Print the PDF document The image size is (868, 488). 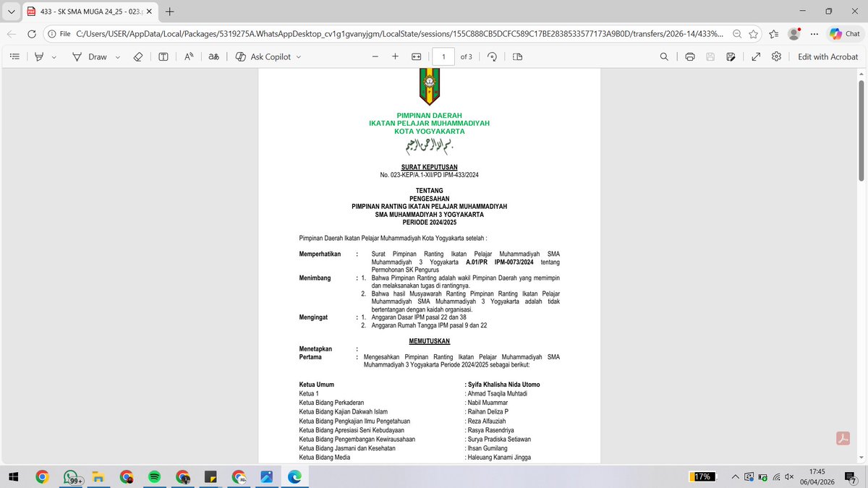pyautogui.click(x=690, y=56)
